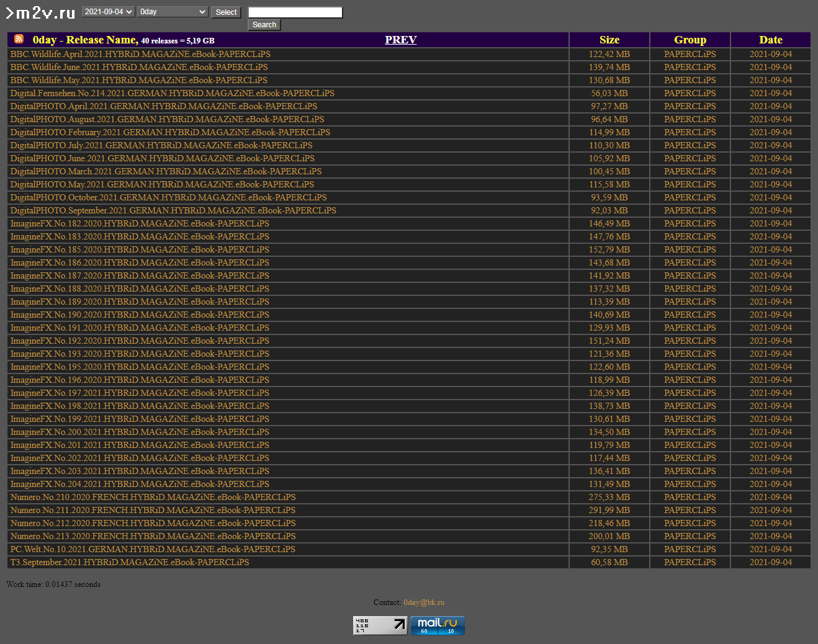The width and height of the screenshot is (818, 644).
Task: Open Numero.No.211.2020.FRENCH release
Action: [x=153, y=510]
